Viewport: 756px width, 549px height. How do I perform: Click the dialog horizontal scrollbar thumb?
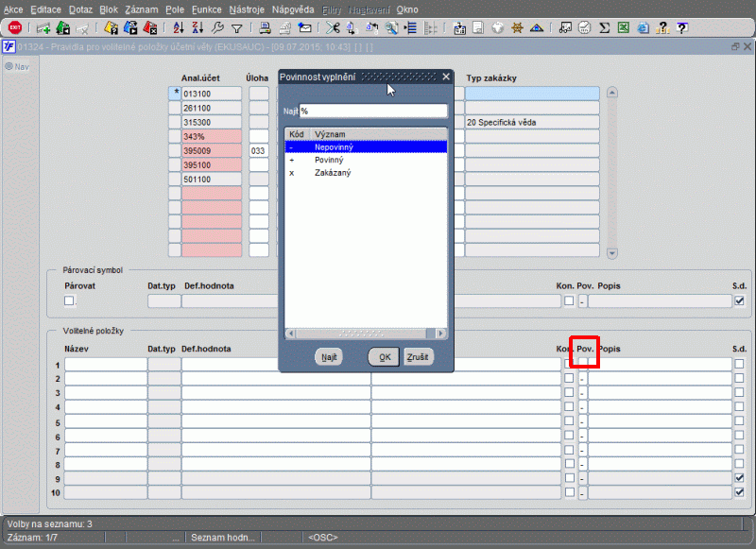click(361, 333)
